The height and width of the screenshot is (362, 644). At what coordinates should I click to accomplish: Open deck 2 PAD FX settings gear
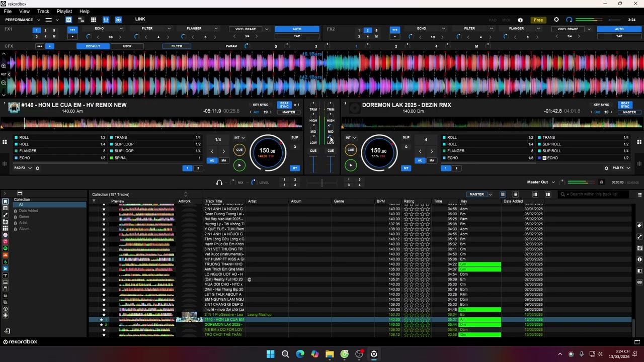pyautogui.click(x=606, y=168)
